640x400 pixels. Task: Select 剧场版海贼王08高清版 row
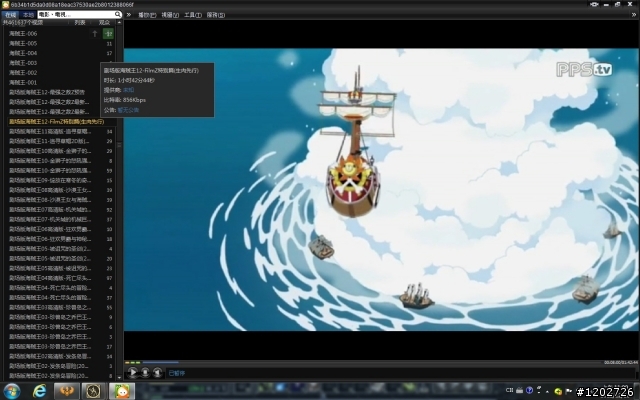[x=61, y=190]
